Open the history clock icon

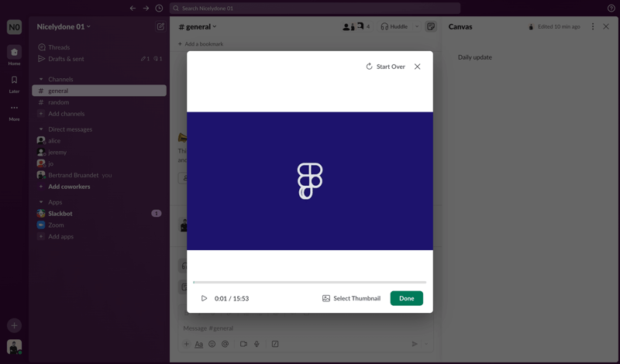[x=159, y=9]
